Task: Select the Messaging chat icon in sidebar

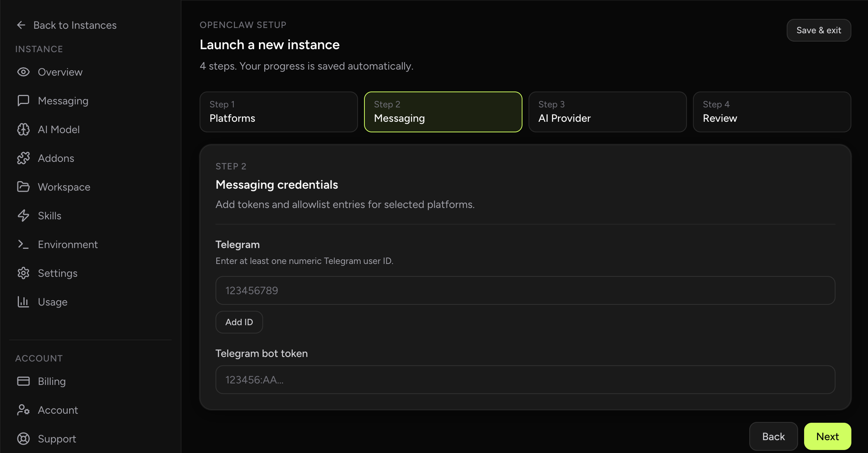Action: tap(23, 101)
